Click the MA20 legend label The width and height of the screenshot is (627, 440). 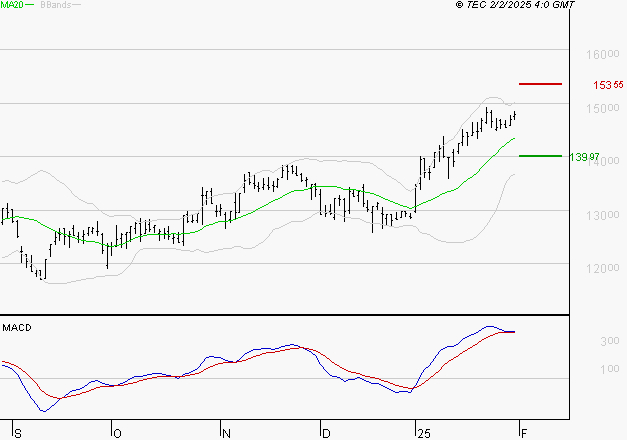[12, 5]
